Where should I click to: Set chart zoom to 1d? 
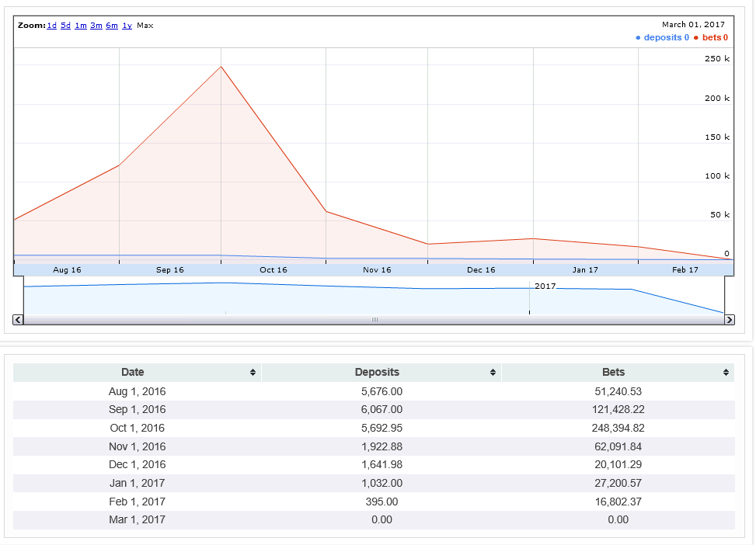point(51,26)
